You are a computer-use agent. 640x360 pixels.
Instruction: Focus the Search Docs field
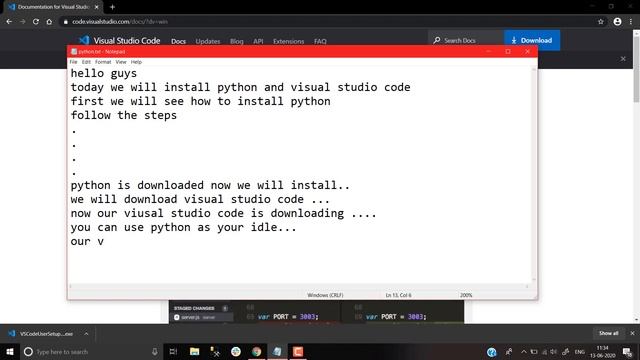point(465,40)
